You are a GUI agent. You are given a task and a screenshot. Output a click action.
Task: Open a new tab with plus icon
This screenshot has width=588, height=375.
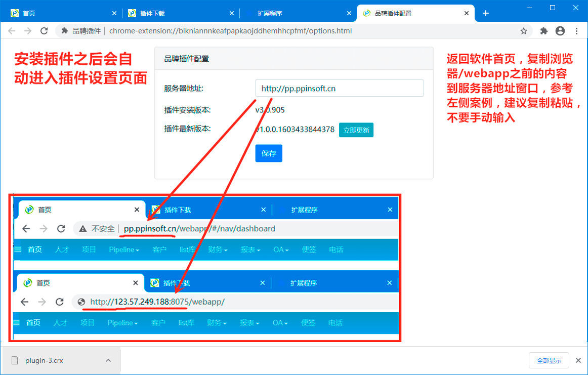click(486, 13)
